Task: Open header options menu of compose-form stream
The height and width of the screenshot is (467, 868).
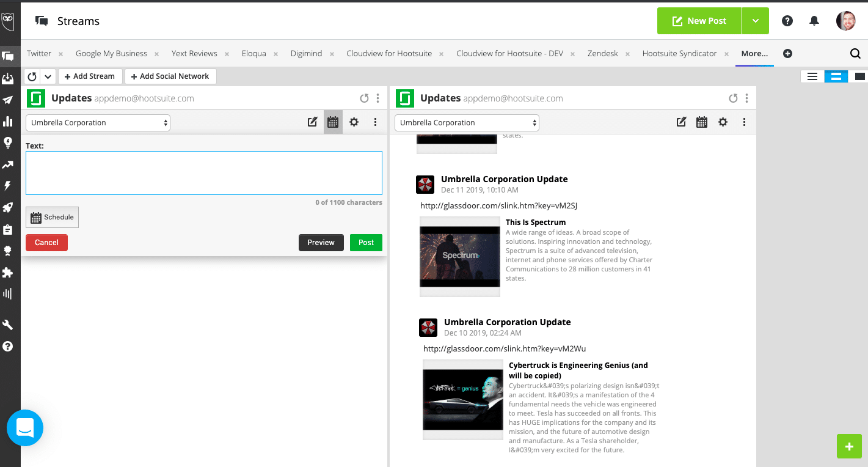Action: [x=378, y=98]
